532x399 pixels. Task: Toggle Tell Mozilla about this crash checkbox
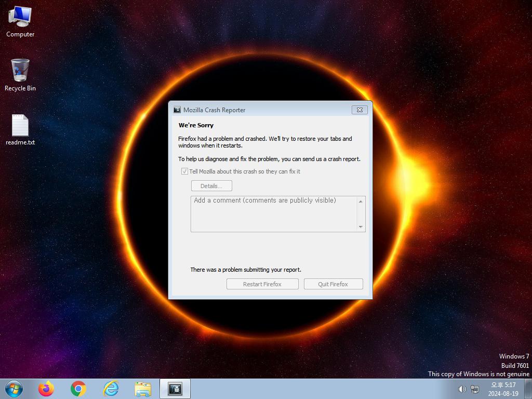[184, 171]
